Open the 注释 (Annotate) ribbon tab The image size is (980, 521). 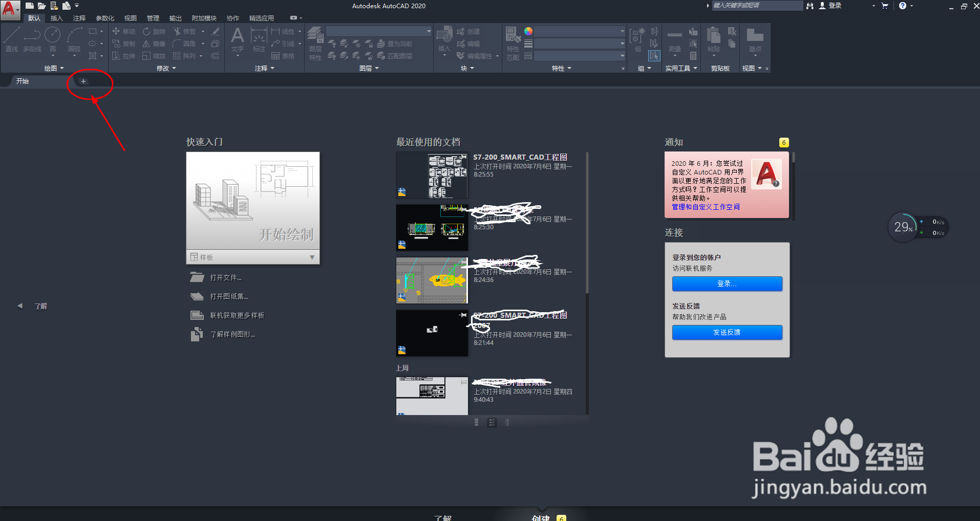(x=79, y=18)
